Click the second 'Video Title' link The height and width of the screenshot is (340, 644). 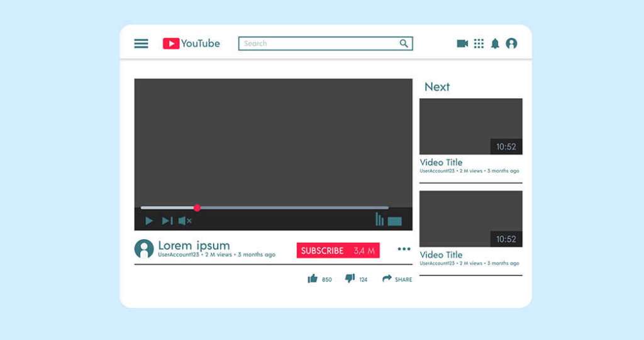(x=441, y=255)
